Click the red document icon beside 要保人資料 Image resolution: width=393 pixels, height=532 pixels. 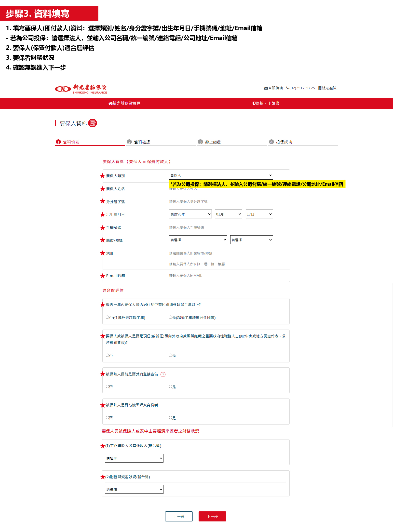93,123
